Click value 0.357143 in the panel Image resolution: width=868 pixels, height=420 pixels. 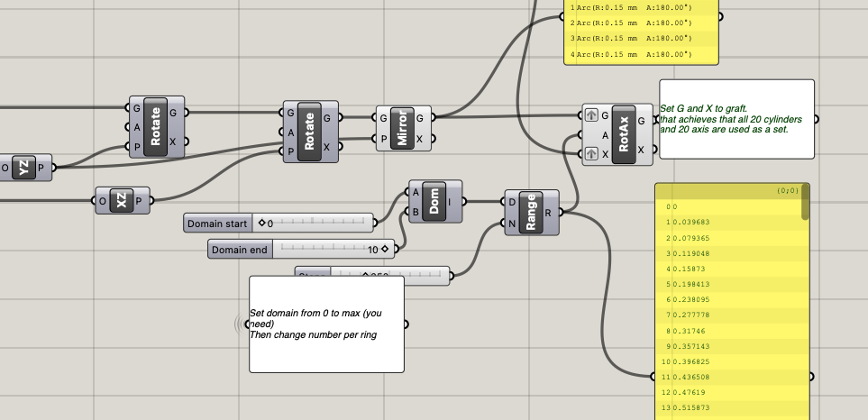pyautogui.click(x=690, y=346)
